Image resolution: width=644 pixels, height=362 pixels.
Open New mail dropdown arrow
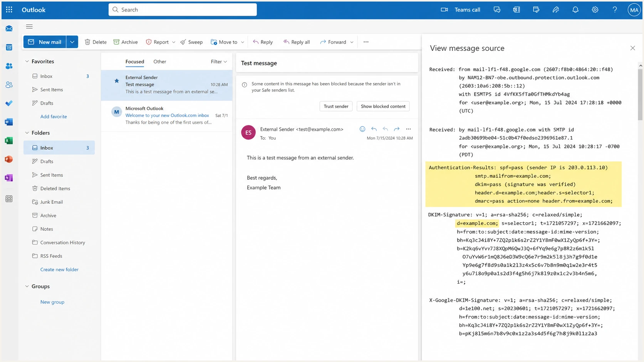point(72,42)
